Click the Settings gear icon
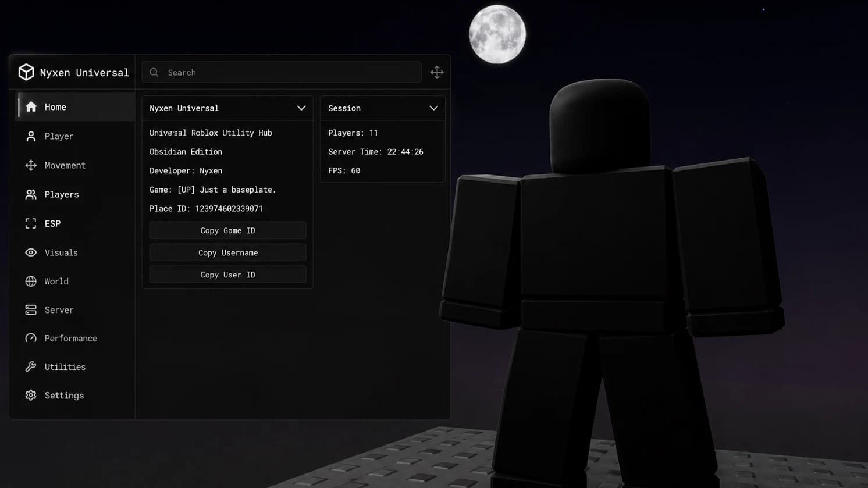This screenshot has width=868, height=488. click(31, 395)
